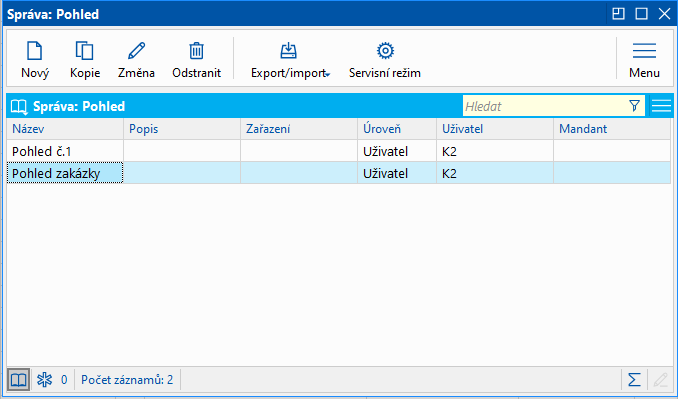This screenshot has width=678, height=399.
Task: Click the filter funnel icon in search
Action: pyautogui.click(x=634, y=106)
